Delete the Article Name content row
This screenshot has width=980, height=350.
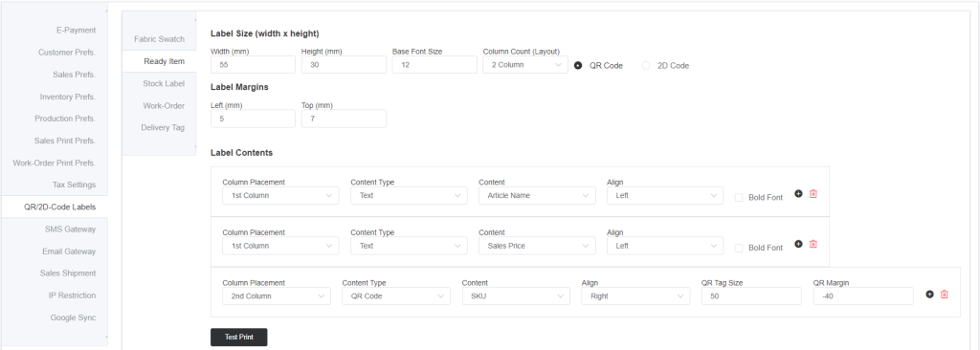[813, 194]
